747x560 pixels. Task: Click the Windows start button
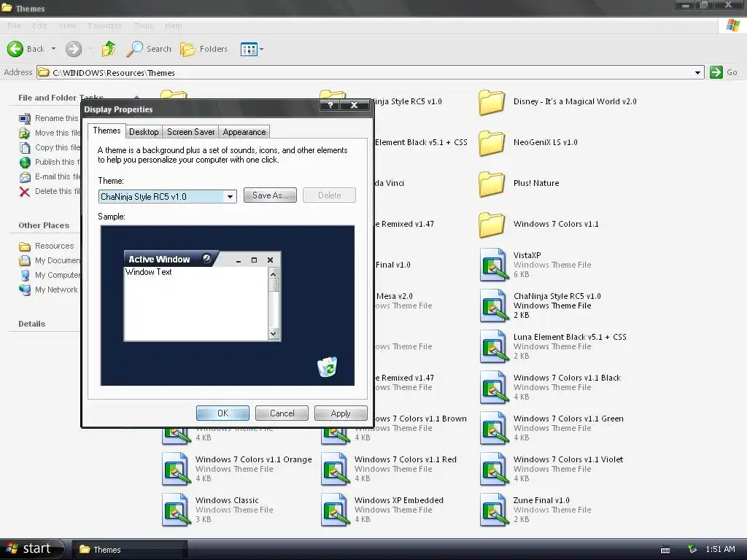coord(31,549)
